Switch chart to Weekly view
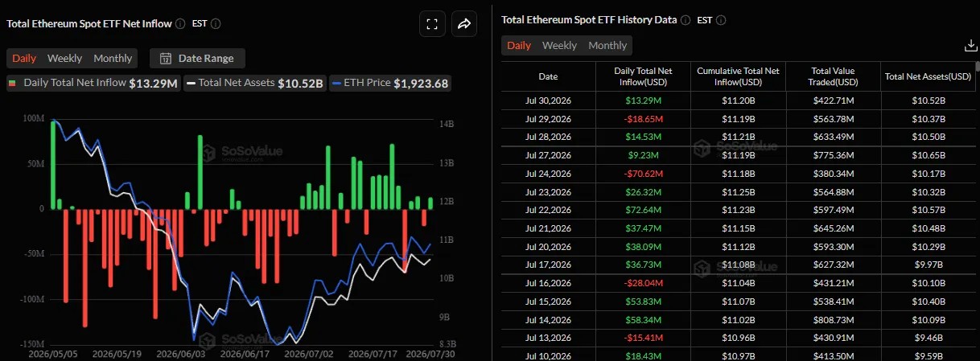Screen dimensions: 980x361 point(64,58)
